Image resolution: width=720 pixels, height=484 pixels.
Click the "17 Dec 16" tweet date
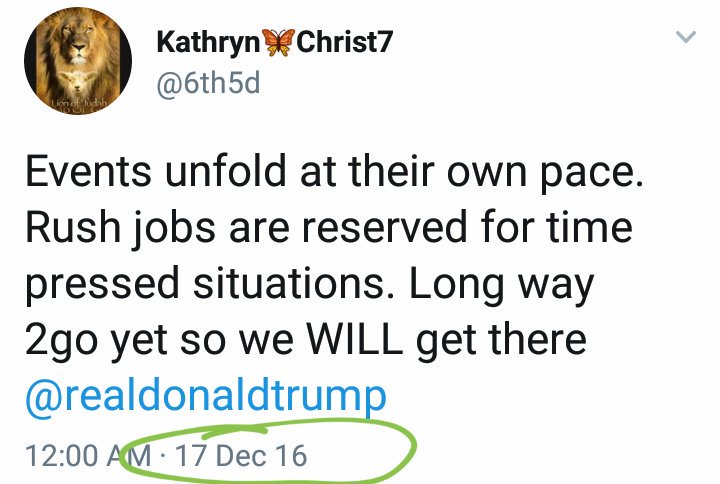(x=241, y=457)
